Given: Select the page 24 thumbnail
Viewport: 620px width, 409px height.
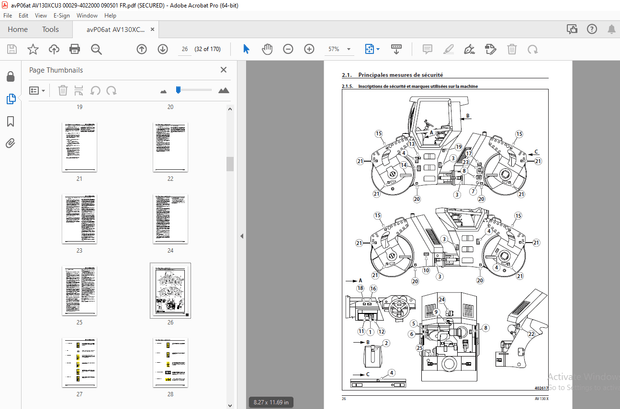Looking at the screenshot, I should [170, 219].
